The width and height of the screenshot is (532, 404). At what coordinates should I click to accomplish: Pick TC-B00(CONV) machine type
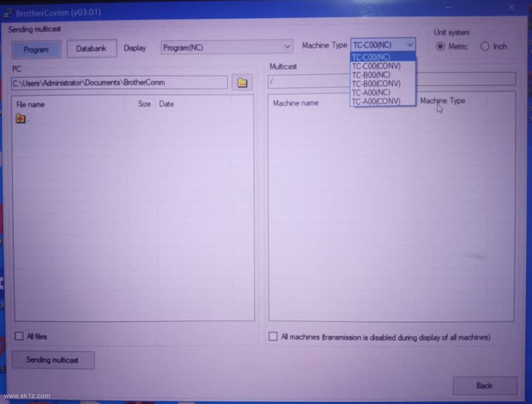coord(383,84)
